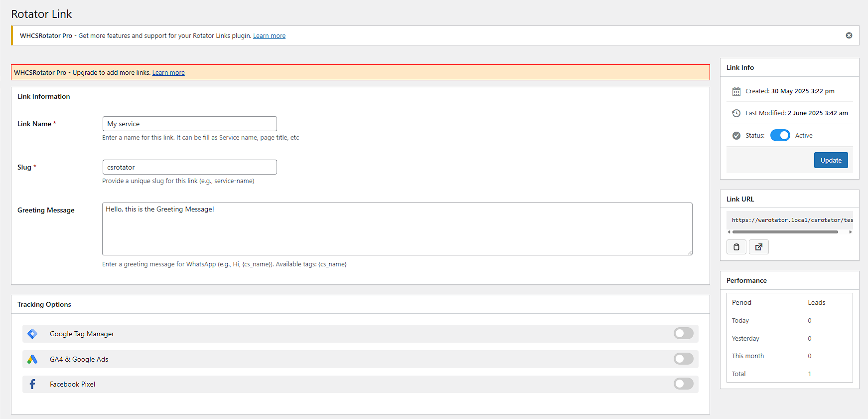Select the https://warotator.local/csrotator URL text

pos(792,220)
